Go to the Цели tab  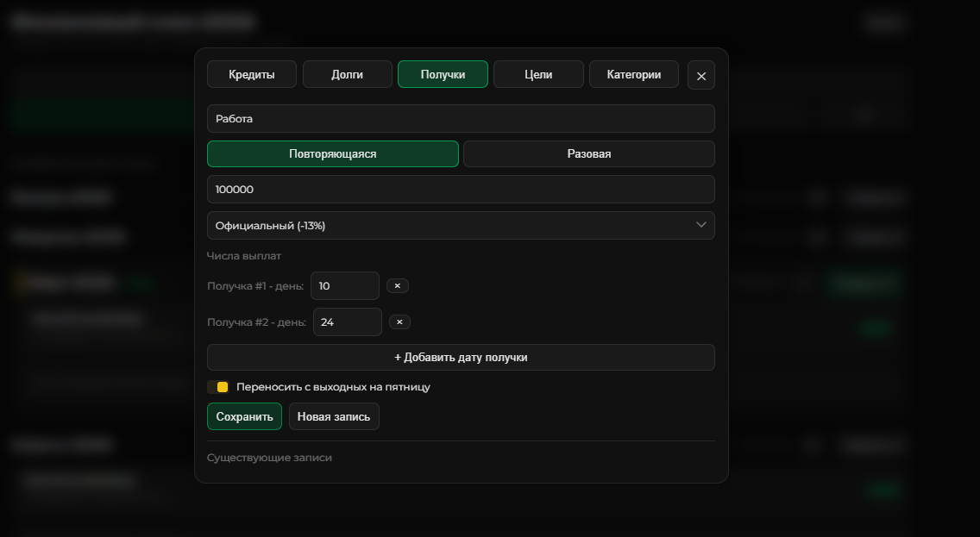coord(538,75)
